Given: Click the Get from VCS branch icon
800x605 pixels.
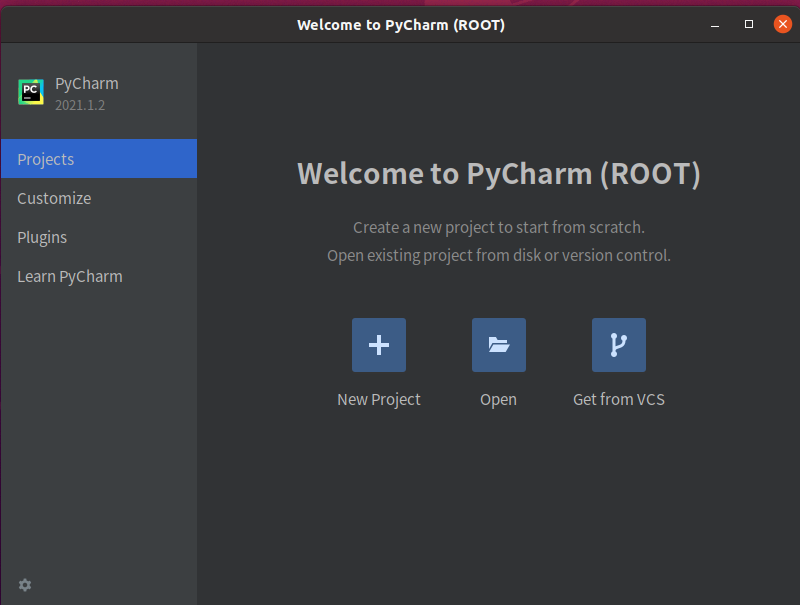Looking at the screenshot, I should [x=618, y=345].
